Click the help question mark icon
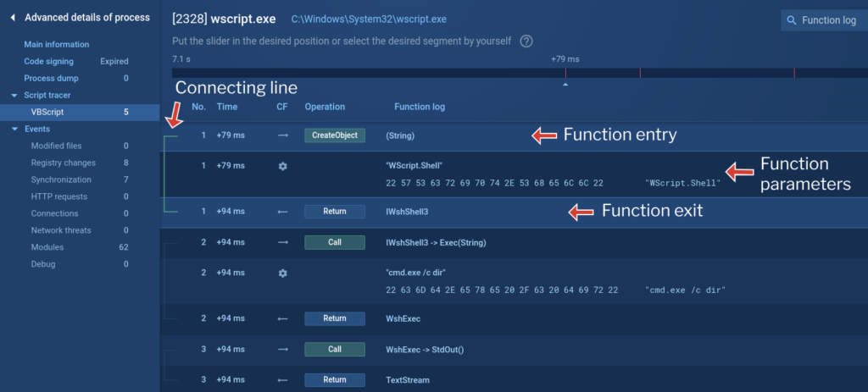This screenshot has width=868, height=392. 526,41
